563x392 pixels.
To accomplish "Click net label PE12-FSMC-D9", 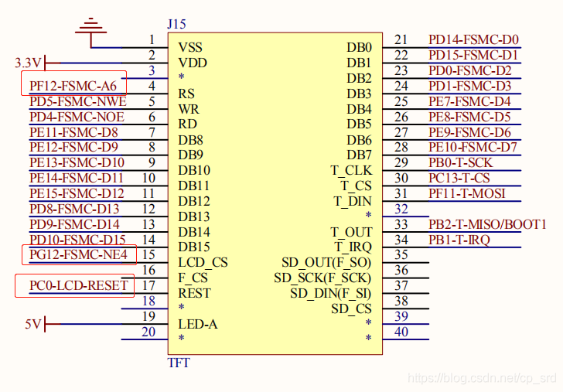I will point(73,147).
